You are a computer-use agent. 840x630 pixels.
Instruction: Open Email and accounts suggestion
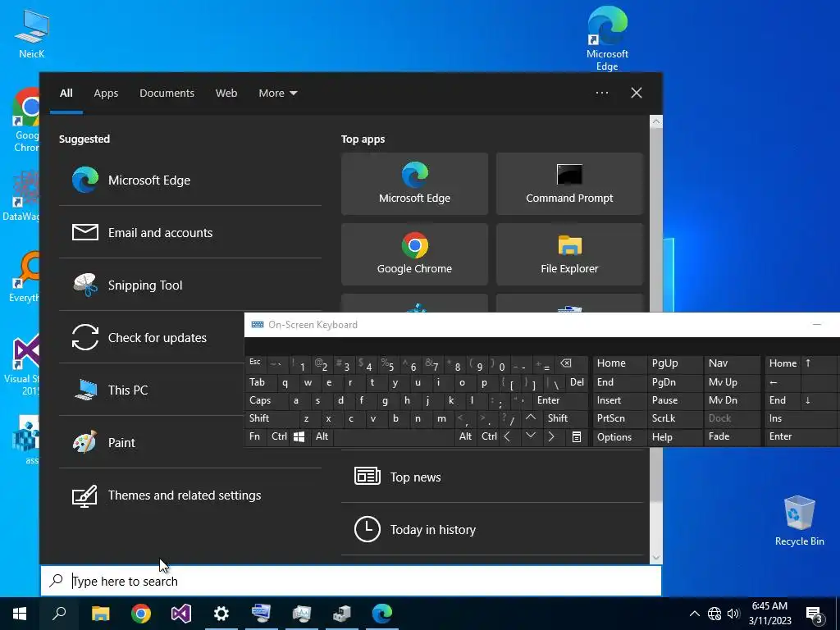tap(189, 232)
